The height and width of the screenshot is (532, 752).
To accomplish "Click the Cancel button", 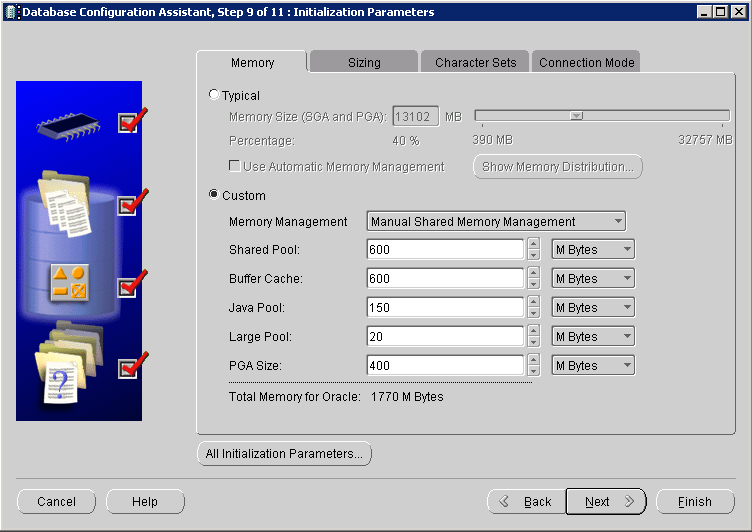I will (x=56, y=501).
